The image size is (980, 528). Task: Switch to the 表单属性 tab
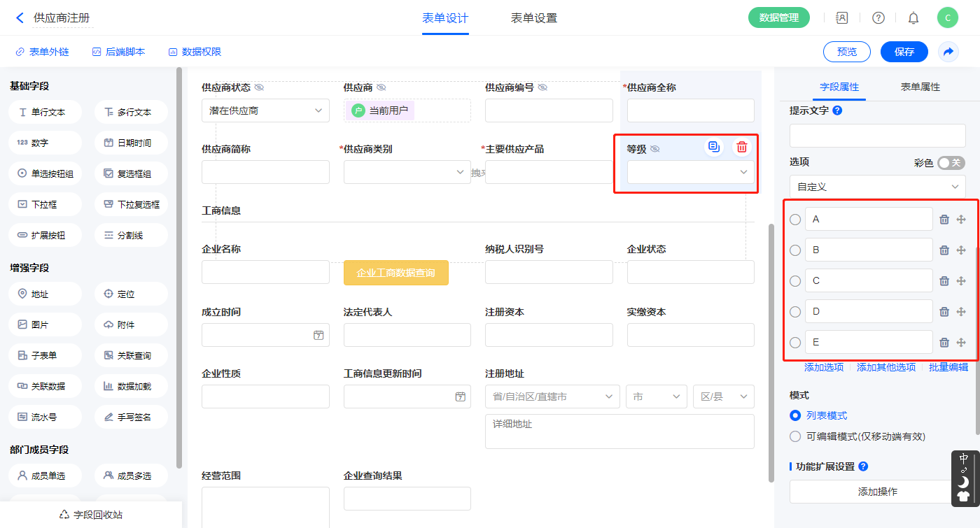click(920, 87)
